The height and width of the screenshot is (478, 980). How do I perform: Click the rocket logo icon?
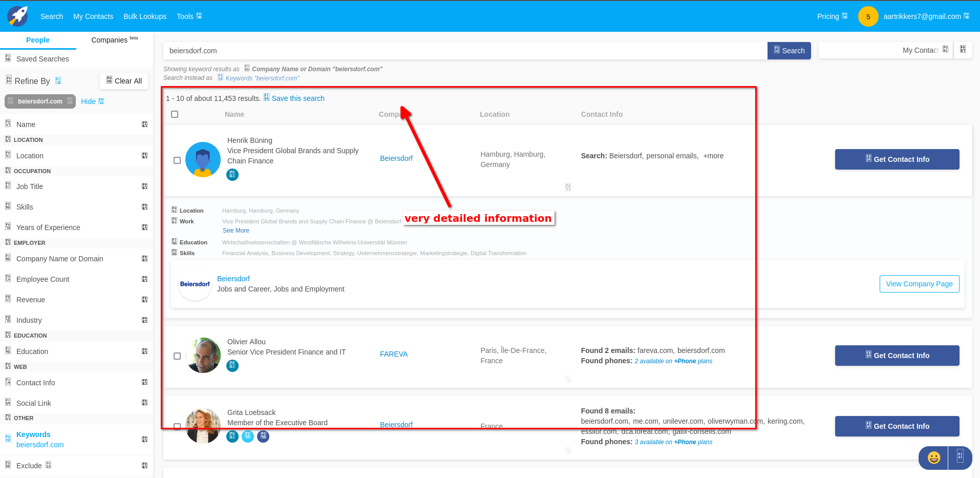pyautogui.click(x=18, y=16)
